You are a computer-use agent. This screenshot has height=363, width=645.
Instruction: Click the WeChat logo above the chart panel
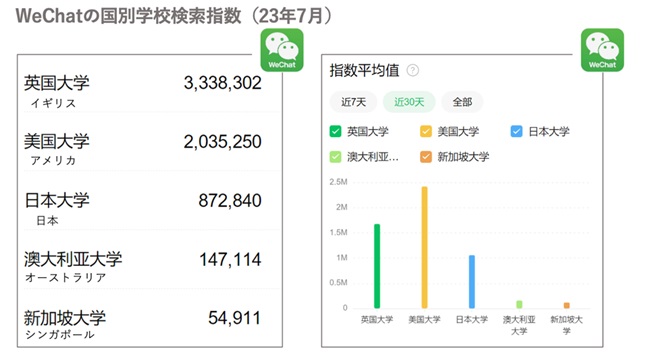point(602,50)
